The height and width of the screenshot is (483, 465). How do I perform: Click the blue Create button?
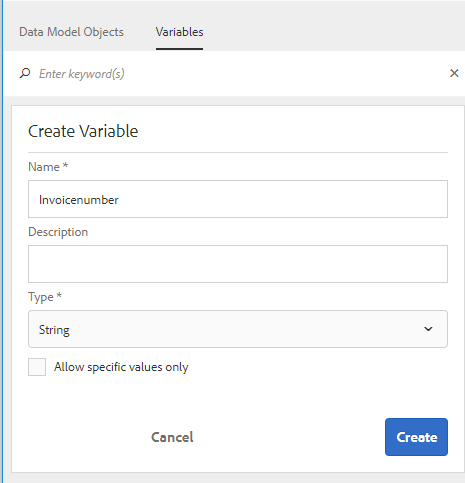click(x=416, y=437)
